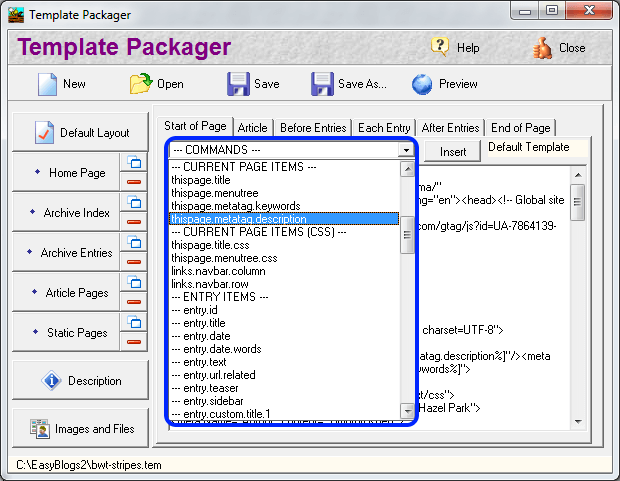Viewport: 620px width, 481px height.
Task: Open the Archive Entries layout button
Action: pyautogui.click(x=66, y=252)
